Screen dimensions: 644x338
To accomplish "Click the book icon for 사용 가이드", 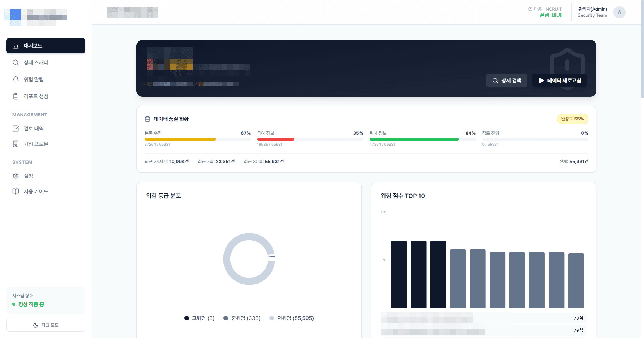I will (x=16, y=191).
